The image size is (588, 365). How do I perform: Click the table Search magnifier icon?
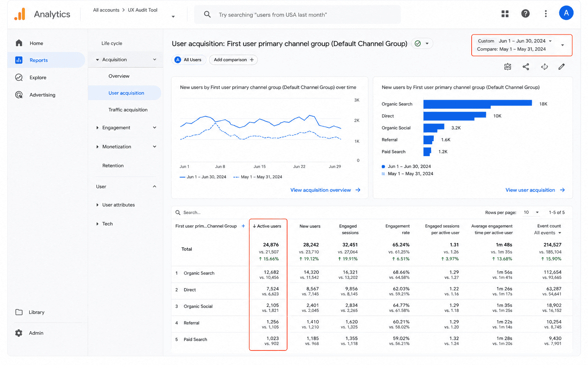(178, 212)
